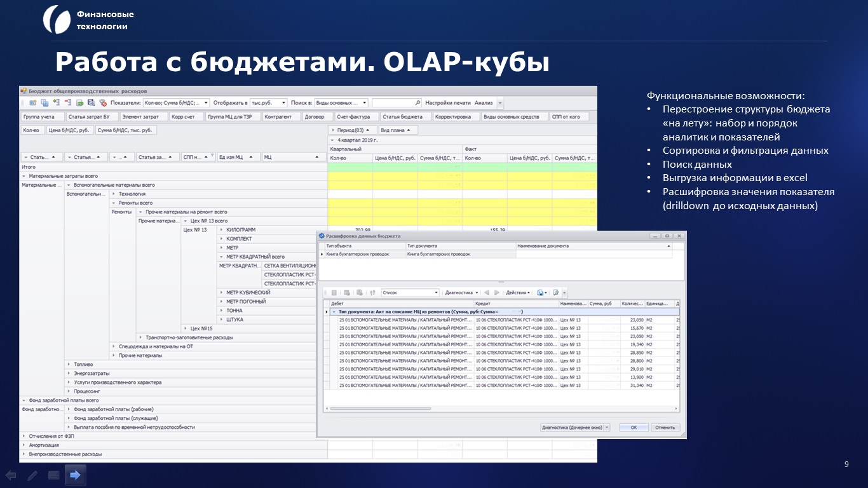This screenshot has width=868, height=488.
Task: Click the Период(03) column field header
Action: [x=352, y=130]
